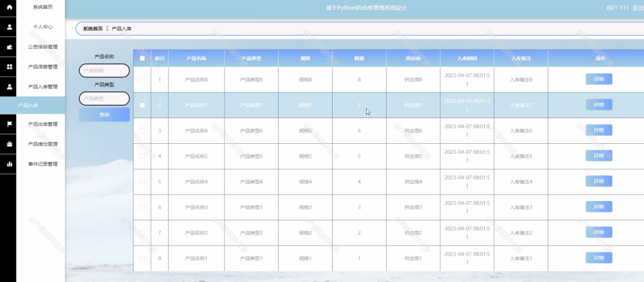Click the 用户 111 label
The width and height of the screenshot is (644, 282).
coord(618,8)
